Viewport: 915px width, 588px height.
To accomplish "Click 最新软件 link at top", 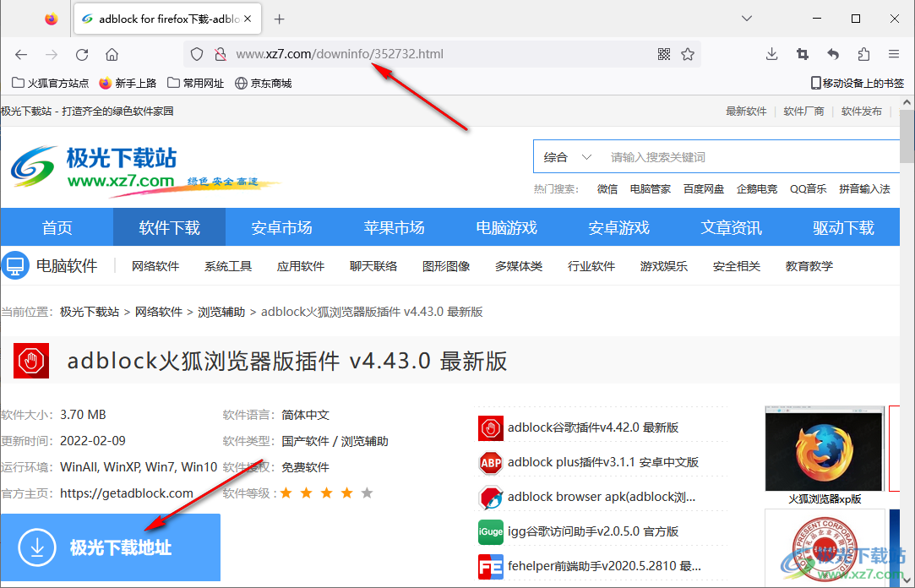I will pos(746,112).
